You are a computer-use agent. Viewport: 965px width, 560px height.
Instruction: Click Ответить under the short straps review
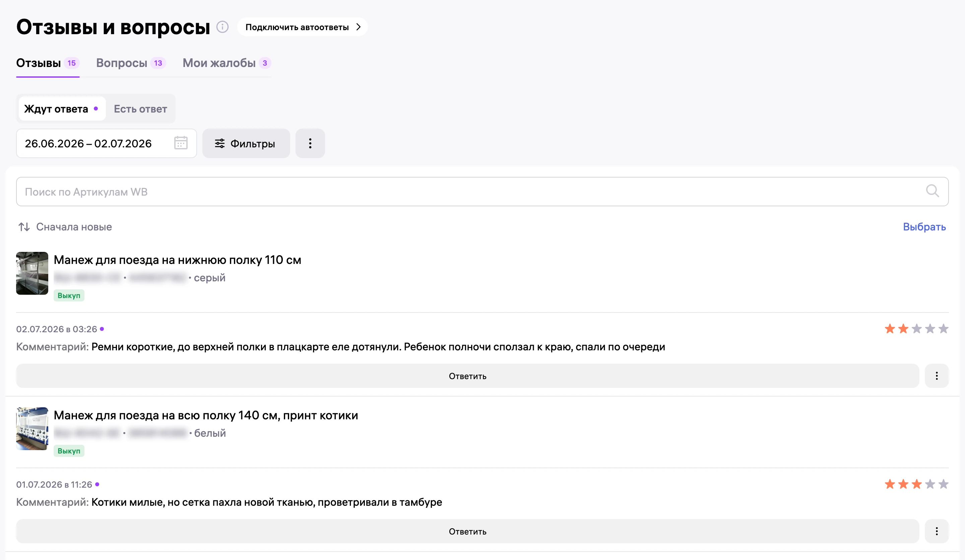click(x=467, y=376)
